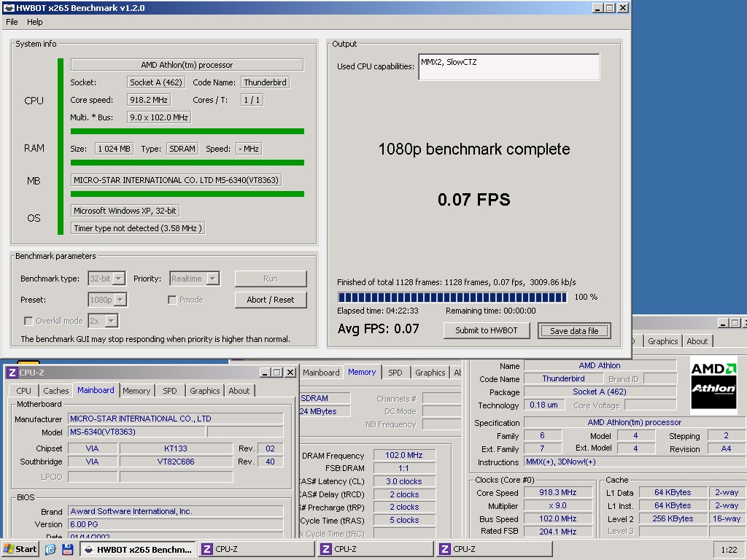This screenshot has width=747, height=560.
Task: Click the KT133 chipset value in CPU-Z
Action: pos(175,448)
